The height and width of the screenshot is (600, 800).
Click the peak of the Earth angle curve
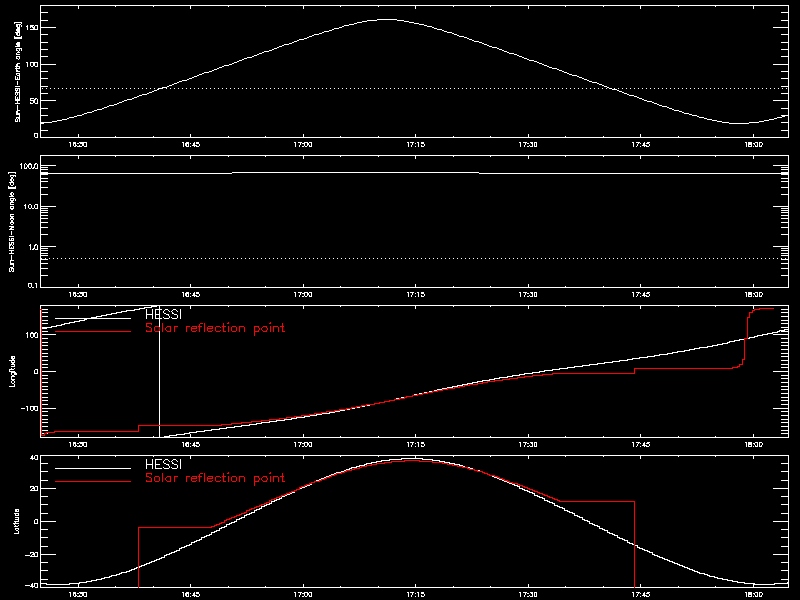[388, 19]
